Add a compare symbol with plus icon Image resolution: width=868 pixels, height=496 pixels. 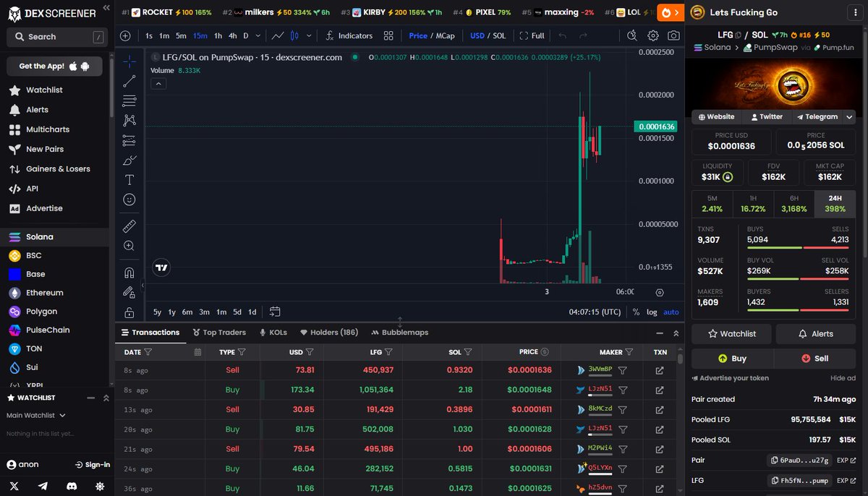point(125,35)
